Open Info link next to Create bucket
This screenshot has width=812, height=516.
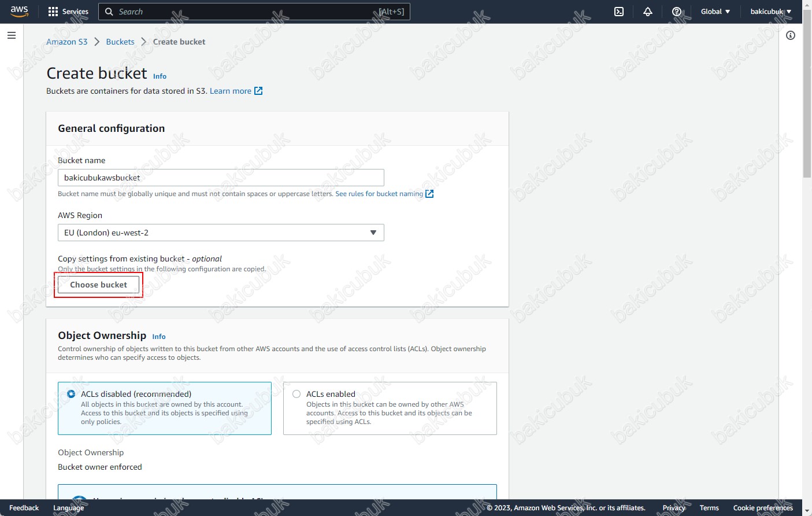point(160,76)
